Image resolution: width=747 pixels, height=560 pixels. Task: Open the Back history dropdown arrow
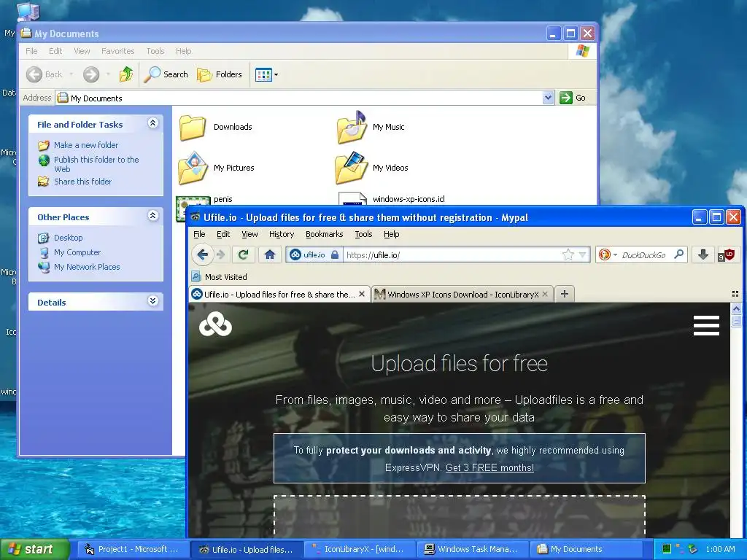[x=71, y=74]
